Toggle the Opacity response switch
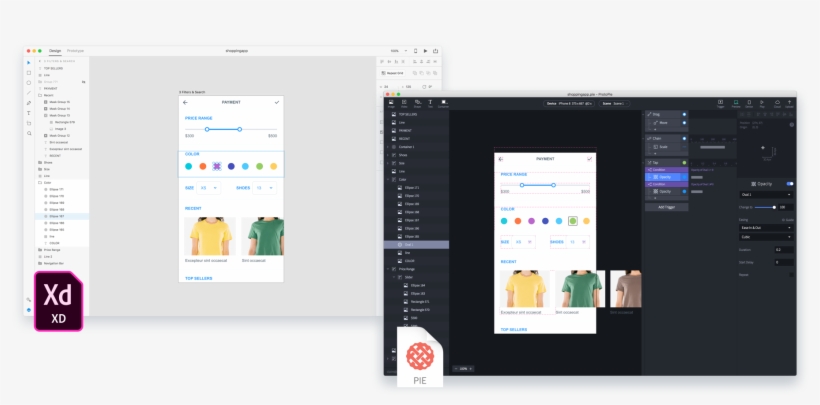This screenshot has width=820, height=405. [789, 184]
